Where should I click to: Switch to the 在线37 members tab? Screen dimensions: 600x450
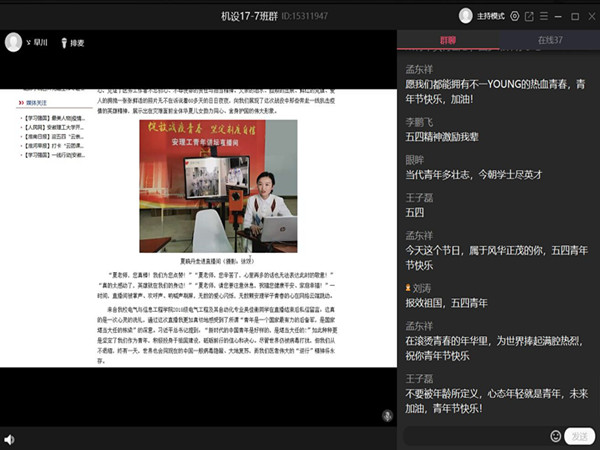click(549, 40)
